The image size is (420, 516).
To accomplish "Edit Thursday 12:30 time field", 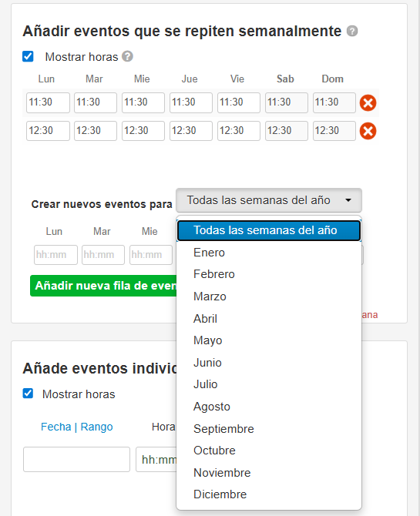I will [x=191, y=131].
